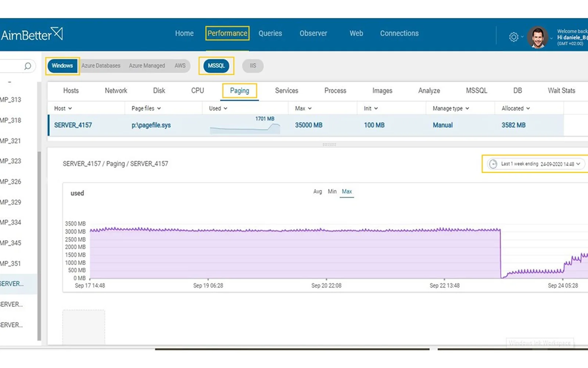
Task: Go to Home in top navigation
Action: click(x=184, y=33)
